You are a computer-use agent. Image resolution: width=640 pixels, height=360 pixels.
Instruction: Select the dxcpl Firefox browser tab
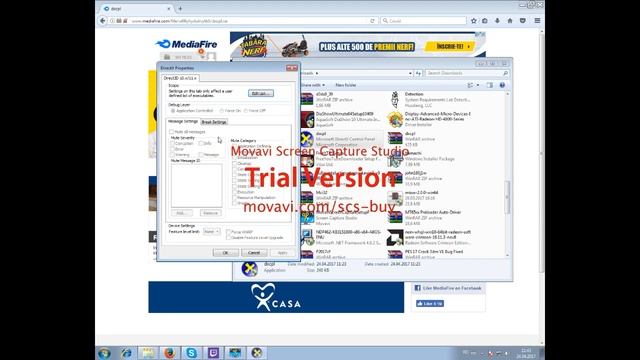(x=138, y=9)
